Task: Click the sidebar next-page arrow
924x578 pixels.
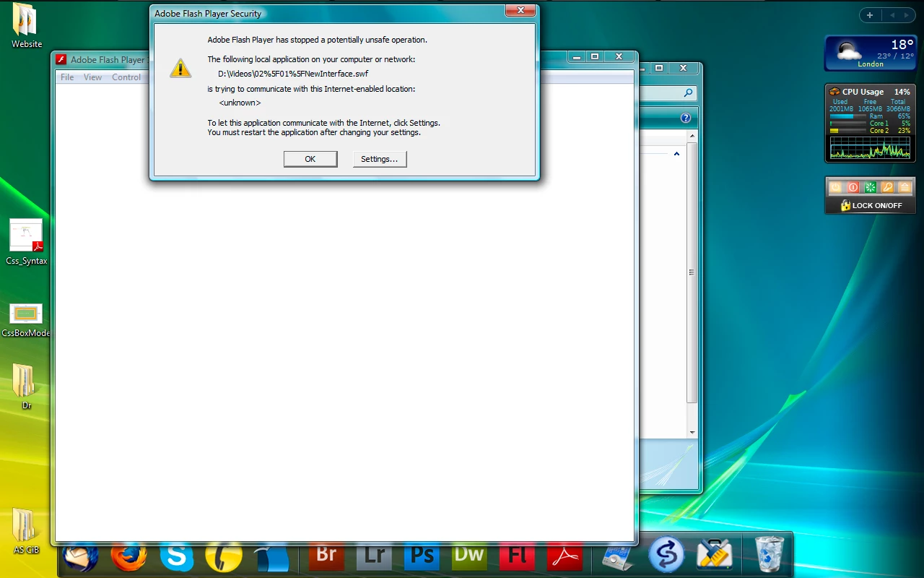Action: [x=907, y=15]
